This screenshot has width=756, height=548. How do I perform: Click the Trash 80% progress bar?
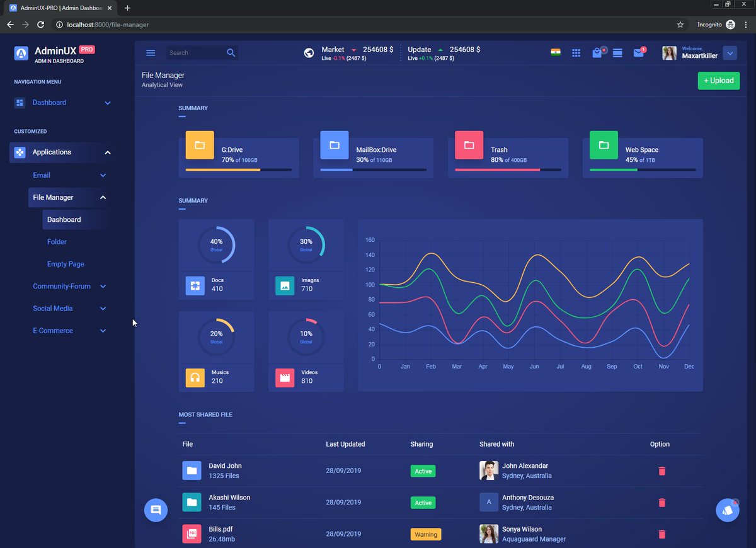508,170
